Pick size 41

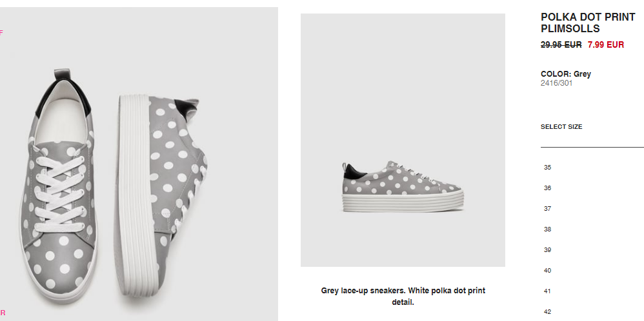[547, 291]
